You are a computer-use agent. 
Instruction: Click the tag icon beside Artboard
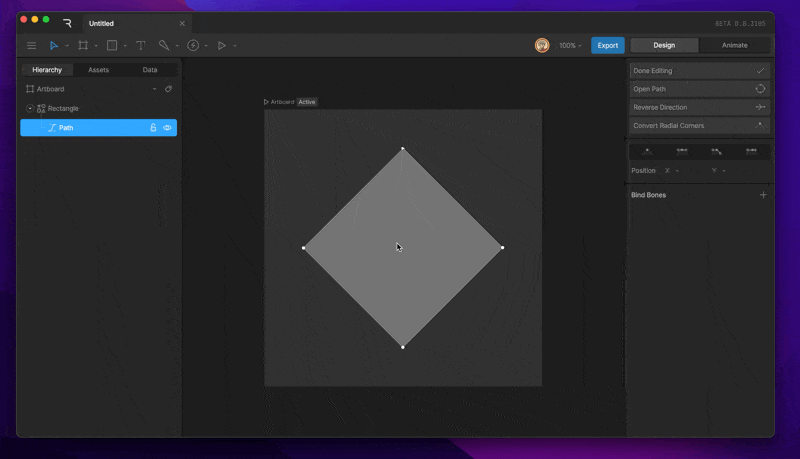[x=168, y=89]
